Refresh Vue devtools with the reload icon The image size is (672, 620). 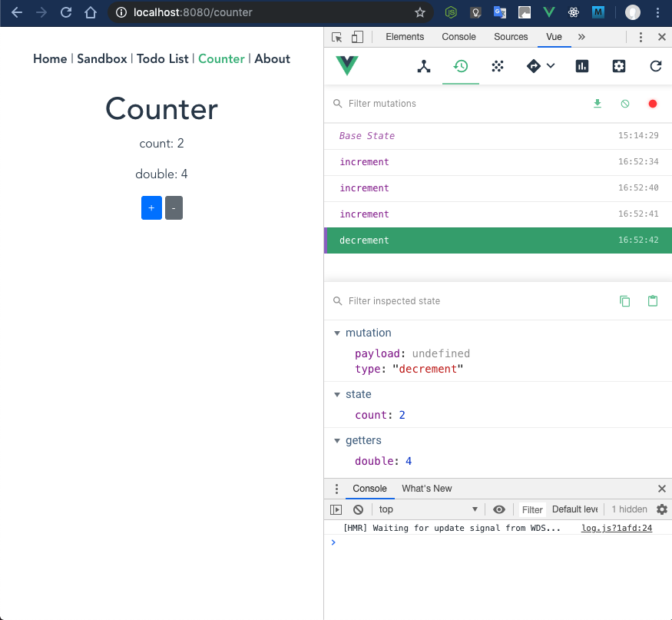654,66
